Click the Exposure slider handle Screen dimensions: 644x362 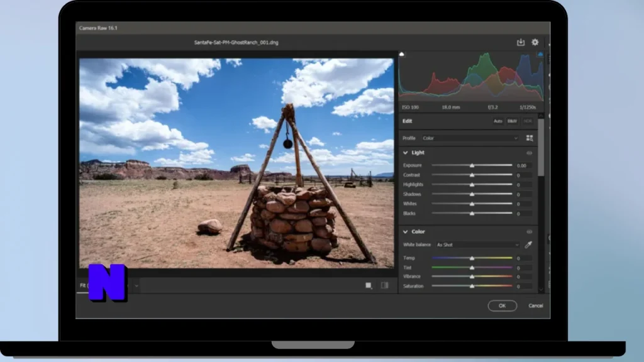[x=472, y=165]
